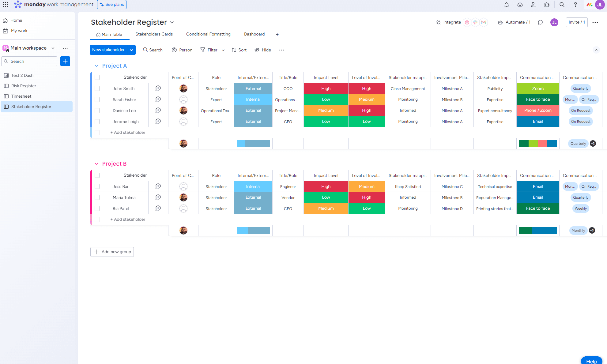Switch to the Stakeholders Cards tab

154,34
